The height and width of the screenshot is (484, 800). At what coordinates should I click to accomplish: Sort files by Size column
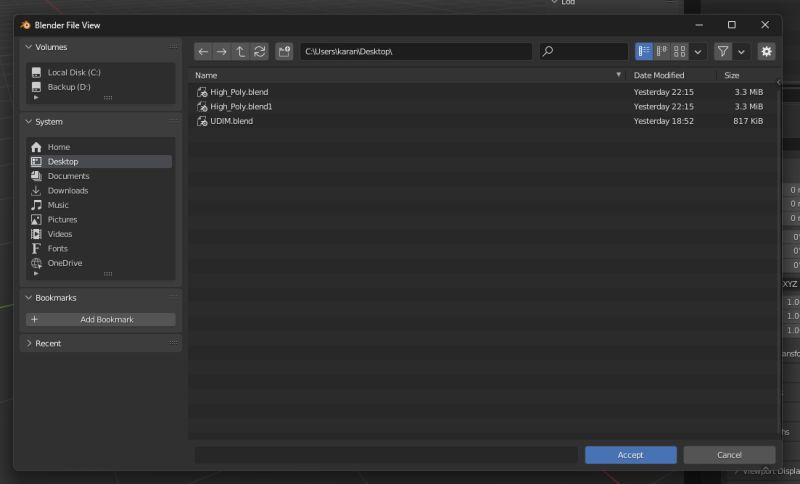pyautogui.click(x=731, y=75)
